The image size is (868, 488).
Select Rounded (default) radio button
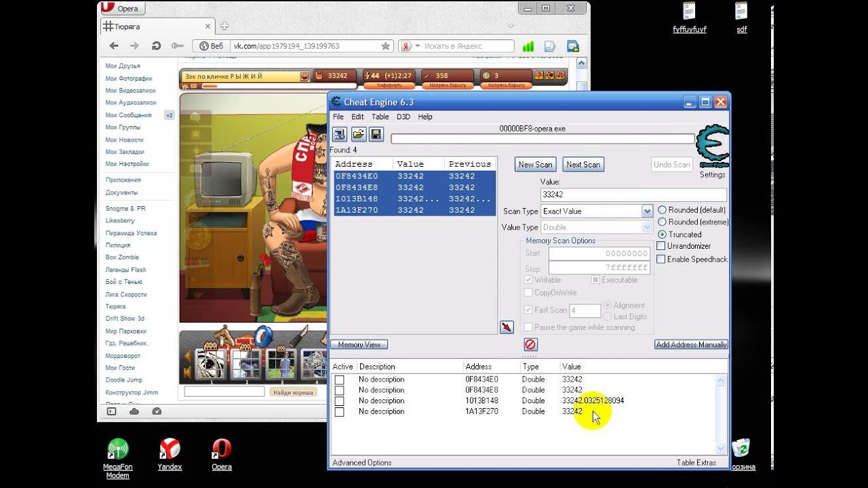pos(663,210)
